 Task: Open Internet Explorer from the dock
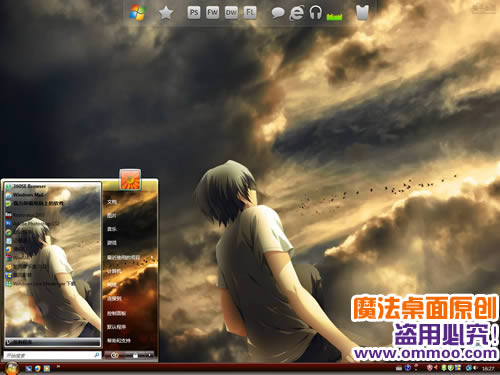296,13
